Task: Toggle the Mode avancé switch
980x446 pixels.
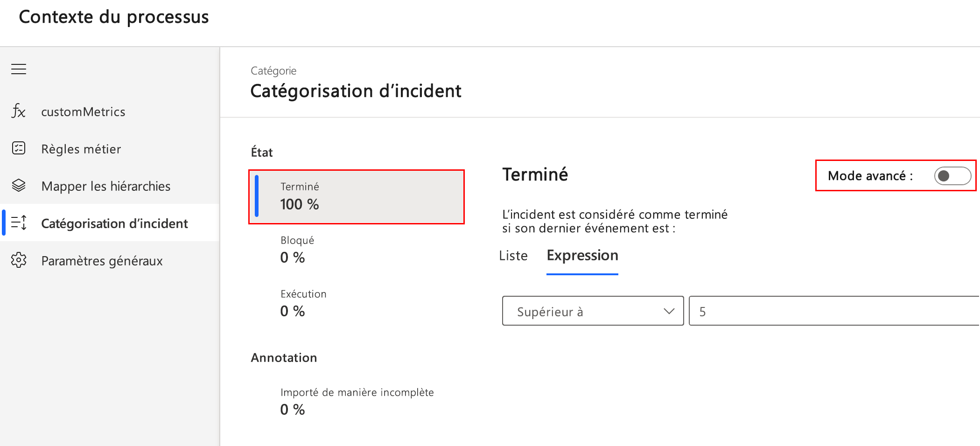Action: 952,176
